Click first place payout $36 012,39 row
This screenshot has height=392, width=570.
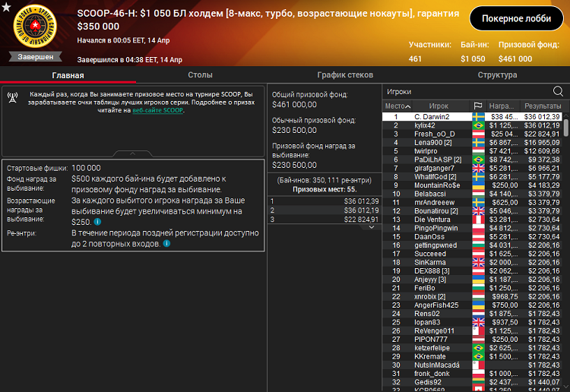(325, 201)
